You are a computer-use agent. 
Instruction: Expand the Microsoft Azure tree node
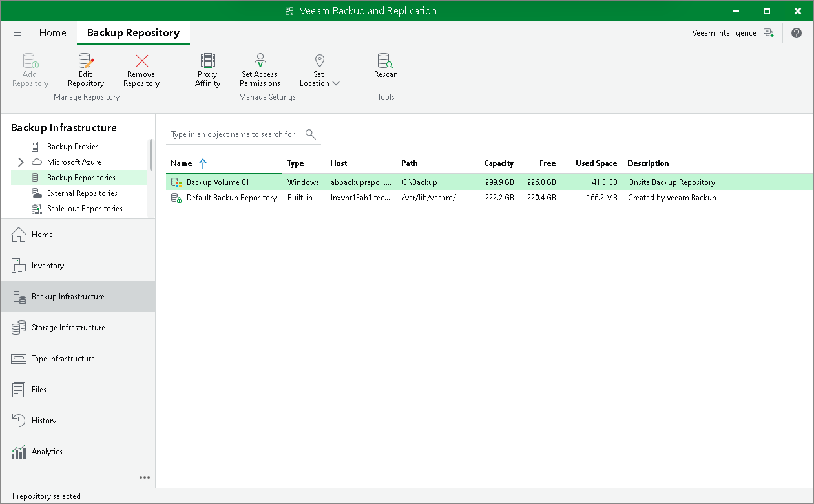click(x=21, y=162)
